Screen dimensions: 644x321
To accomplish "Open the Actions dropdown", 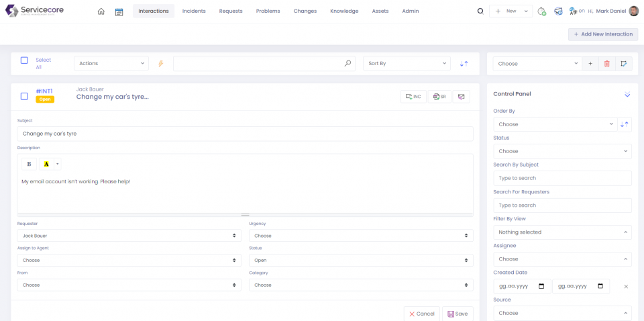I will [111, 64].
